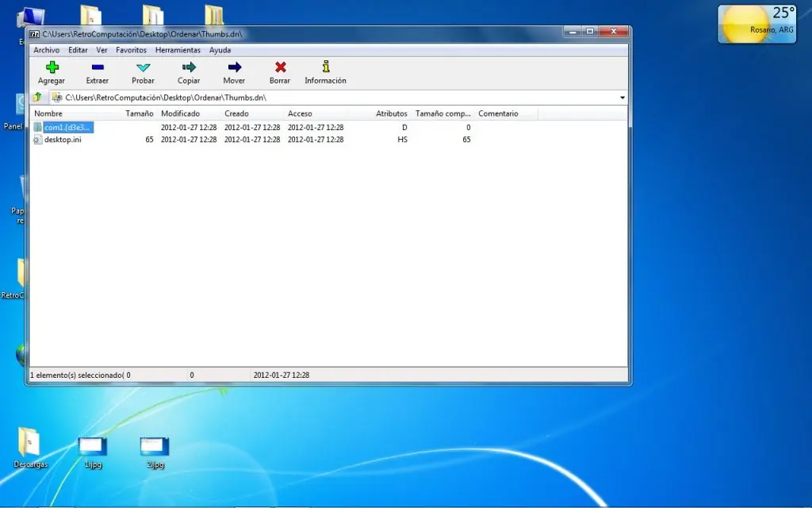Sort by the Modificado column header
Screen dimensions: 812x508
tap(189, 114)
